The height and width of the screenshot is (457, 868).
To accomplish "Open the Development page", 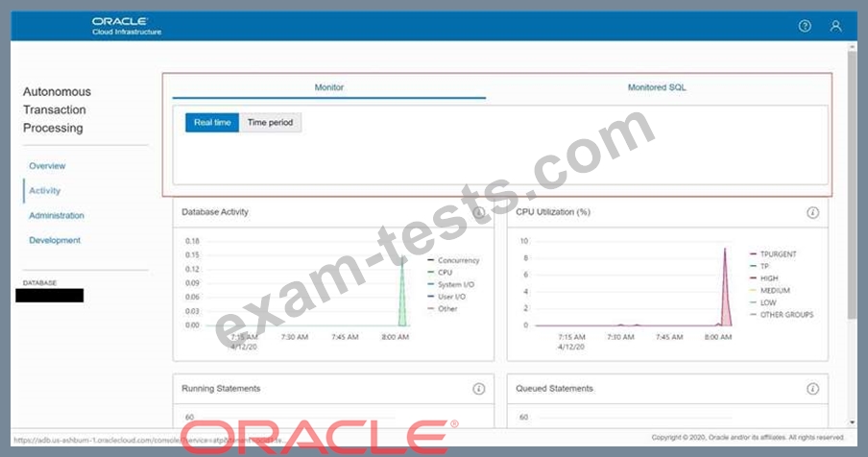I will pyautogui.click(x=55, y=241).
